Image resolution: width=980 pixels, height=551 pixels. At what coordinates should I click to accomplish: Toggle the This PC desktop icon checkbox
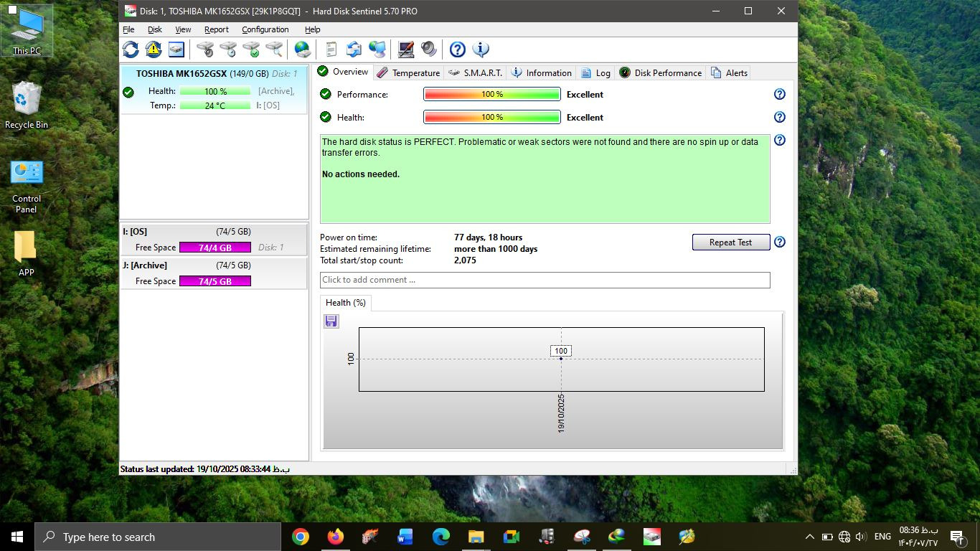click(12, 10)
